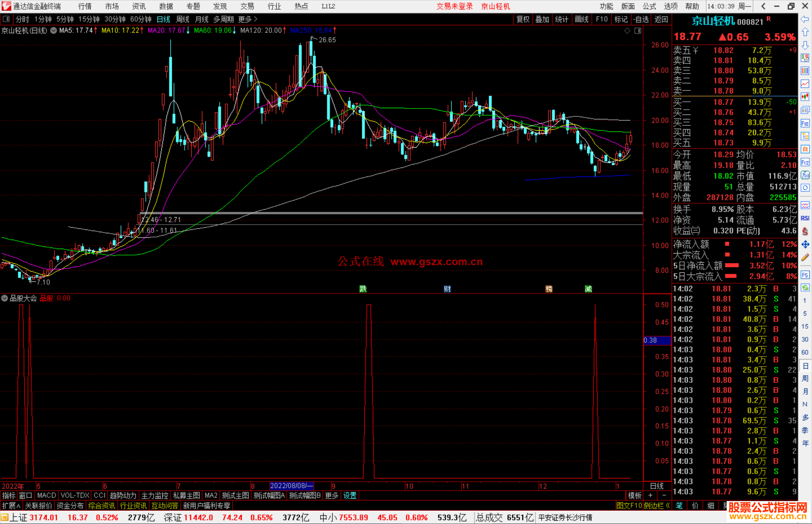
Task: Toggle the panel icon before 分时
Action: point(6,19)
